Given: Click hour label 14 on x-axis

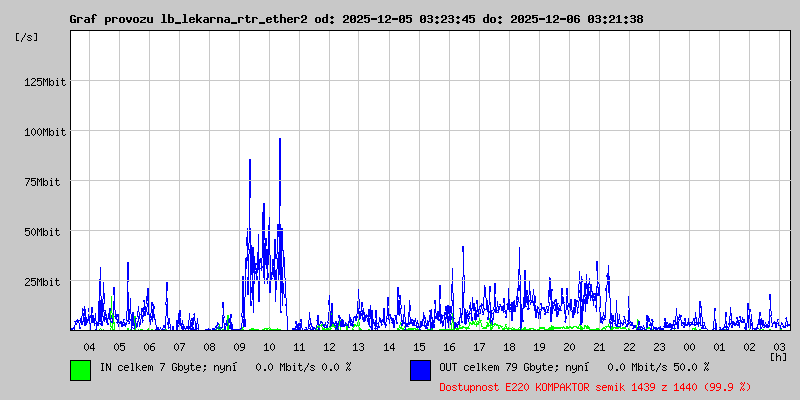Looking at the screenshot, I should coord(389,347).
